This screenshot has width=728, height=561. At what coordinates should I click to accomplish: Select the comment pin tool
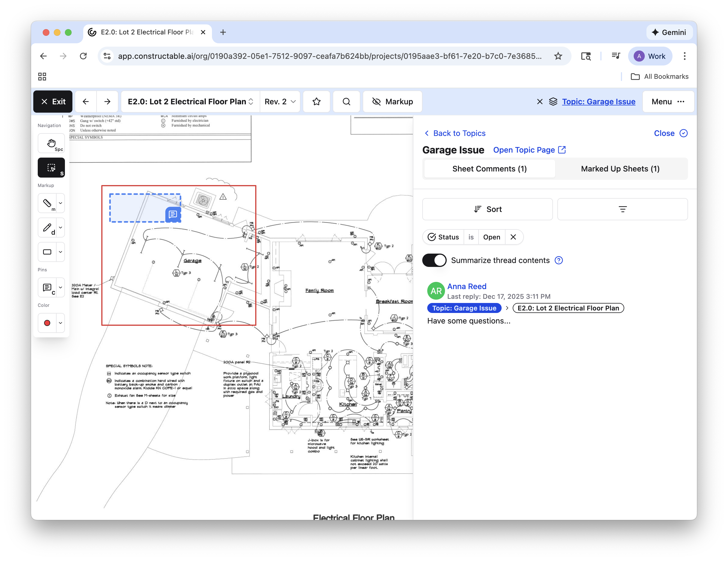click(x=47, y=287)
